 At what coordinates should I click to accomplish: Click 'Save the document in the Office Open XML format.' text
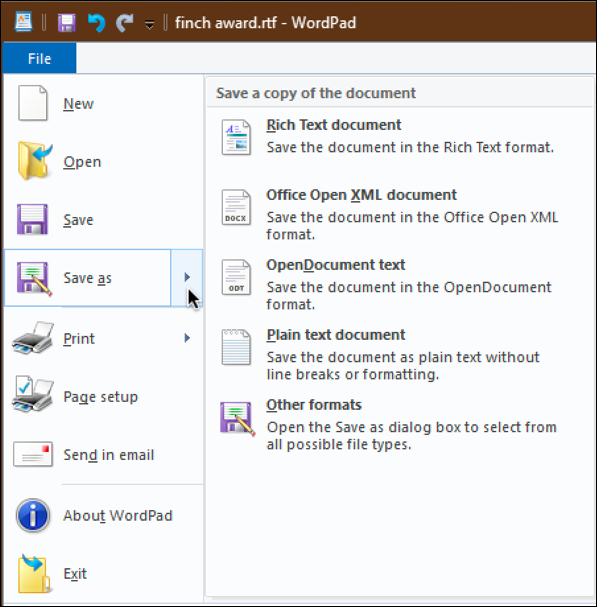click(x=412, y=226)
